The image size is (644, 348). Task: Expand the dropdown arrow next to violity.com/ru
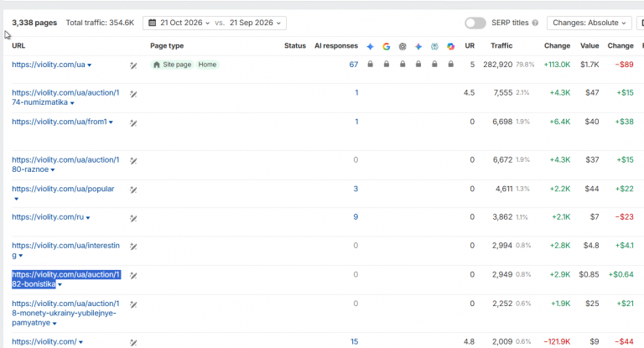point(88,218)
